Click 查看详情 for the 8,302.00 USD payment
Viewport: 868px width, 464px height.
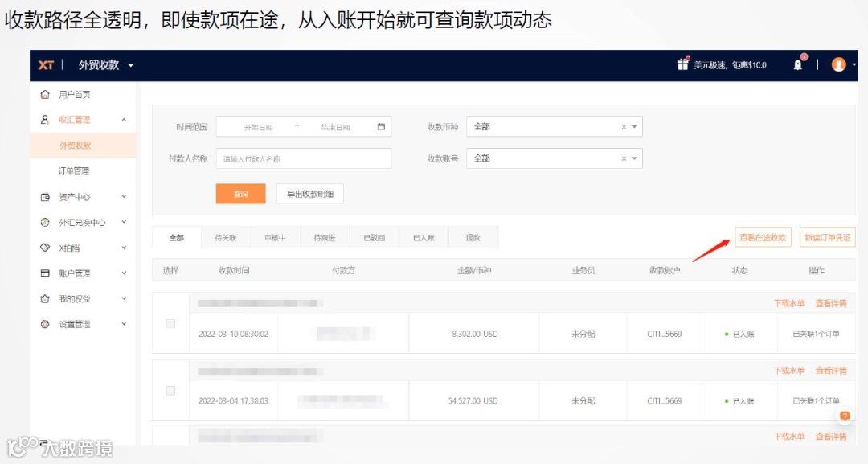click(x=831, y=303)
